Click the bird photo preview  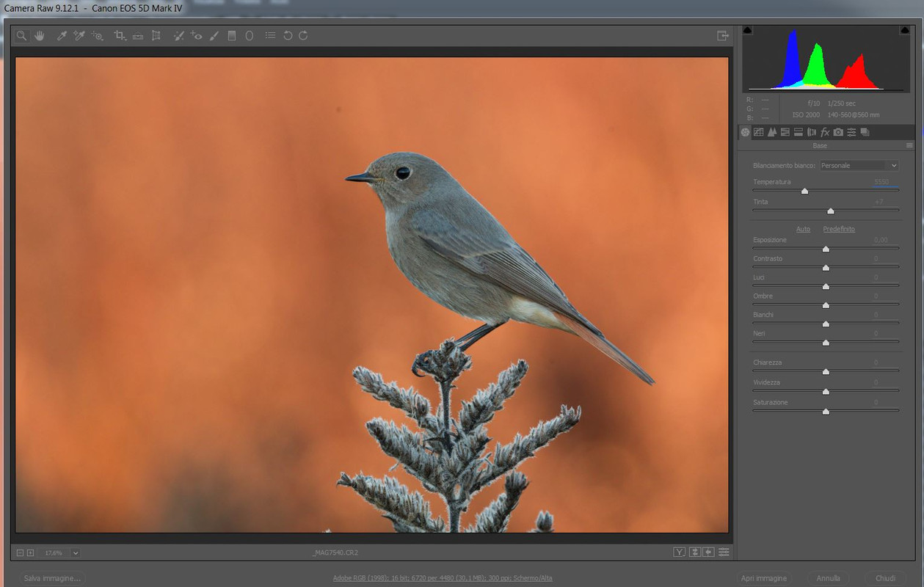pos(371,295)
